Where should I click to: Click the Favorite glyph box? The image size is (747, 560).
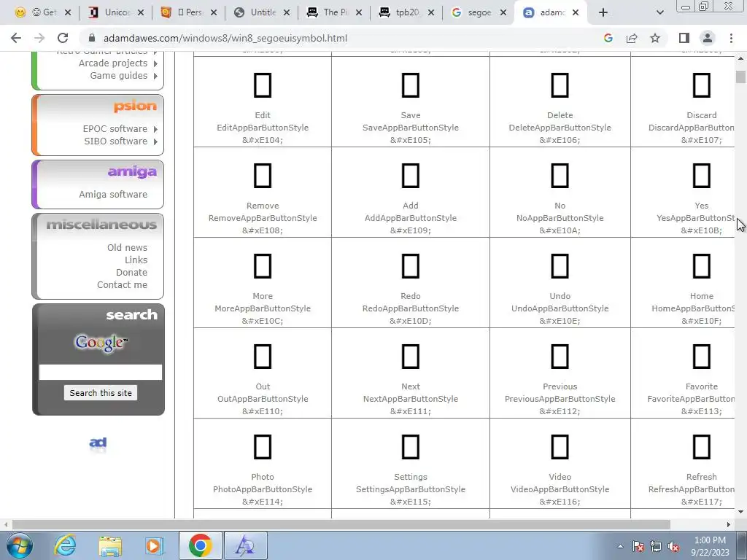pos(701,357)
